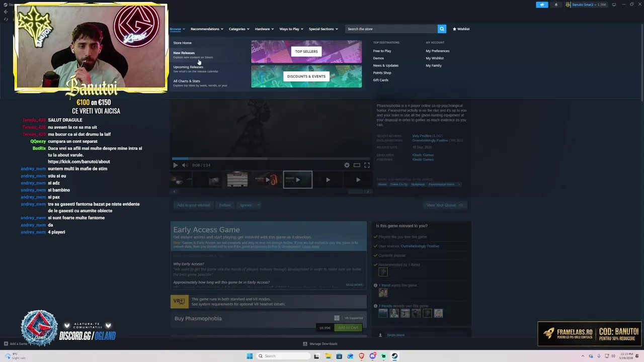Open video settings gear
The height and width of the screenshot is (362, 644).
(x=347, y=165)
